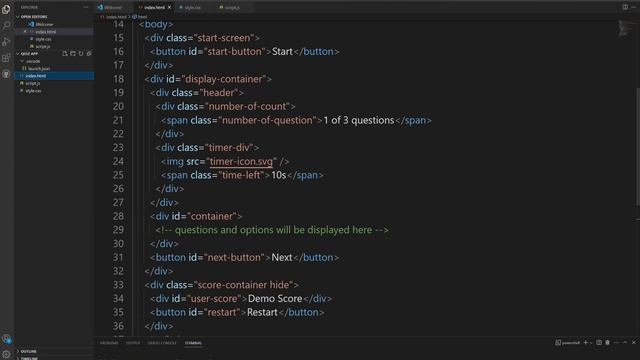Image resolution: width=640 pixels, height=360 pixels.
Task: Split the editor to the right
Action: 625,7
